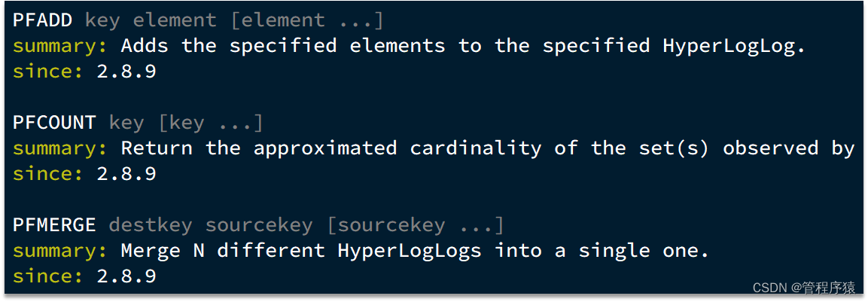Click the first yellow 'summary:' label
The height and width of the screenshot is (302, 868).
pos(59,47)
